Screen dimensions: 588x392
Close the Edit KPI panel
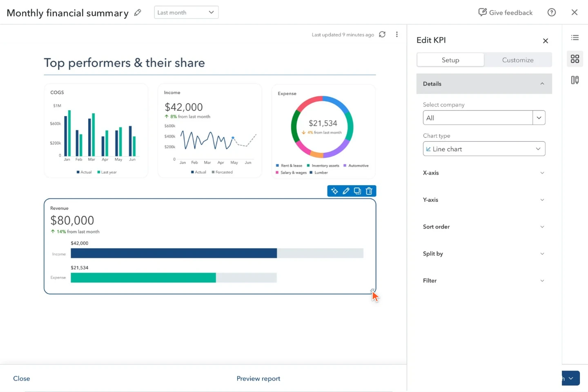pyautogui.click(x=546, y=41)
